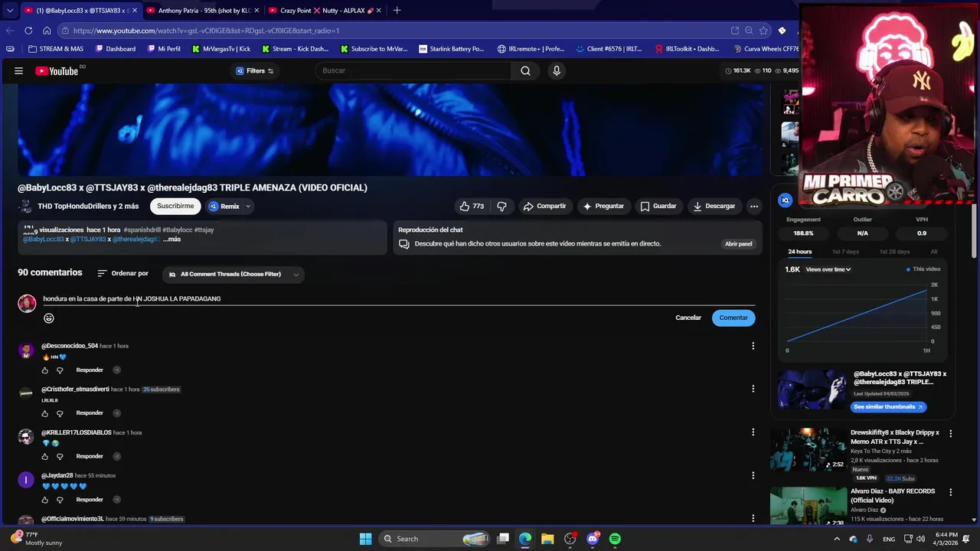Cancel the comment draft with Cancelar

click(x=688, y=318)
